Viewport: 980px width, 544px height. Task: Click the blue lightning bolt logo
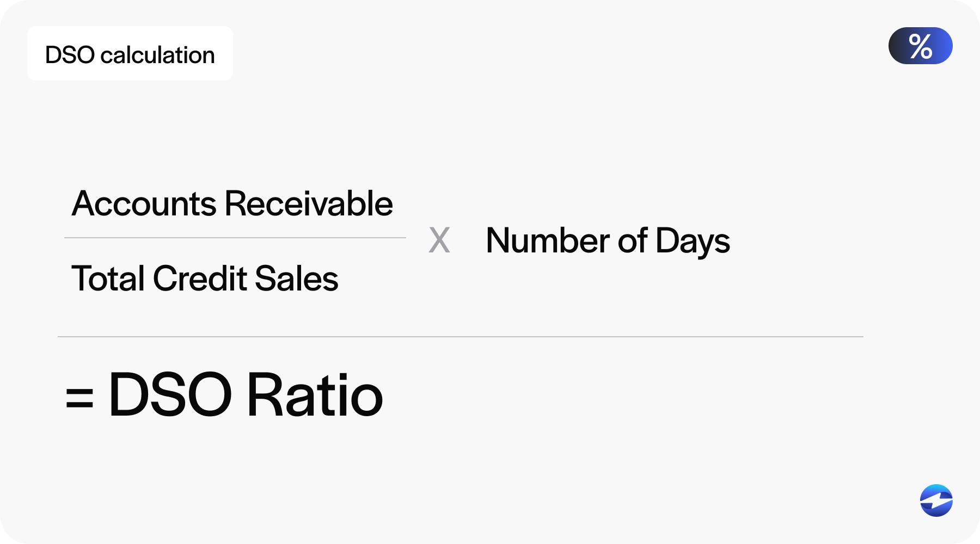click(936, 500)
